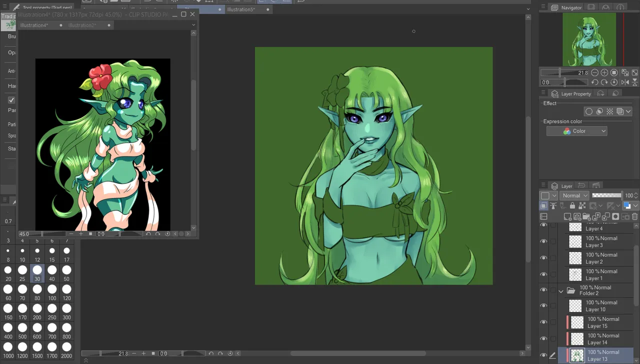Apply the Border effect circle icon
This screenshot has width=640, height=364.
click(589, 111)
